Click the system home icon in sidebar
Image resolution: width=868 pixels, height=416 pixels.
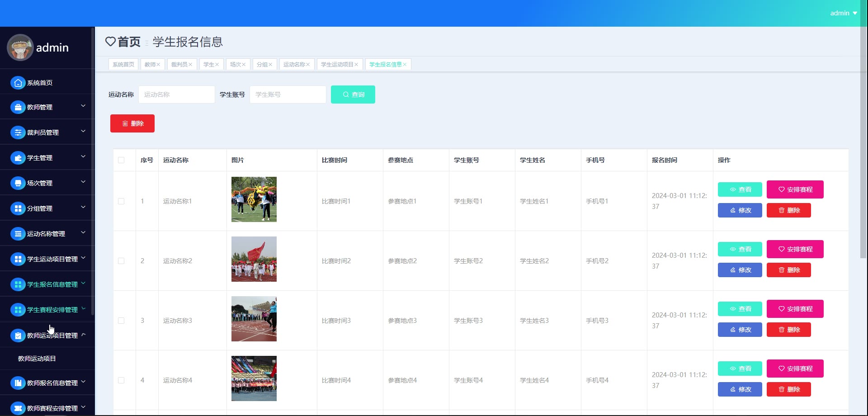(18, 83)
